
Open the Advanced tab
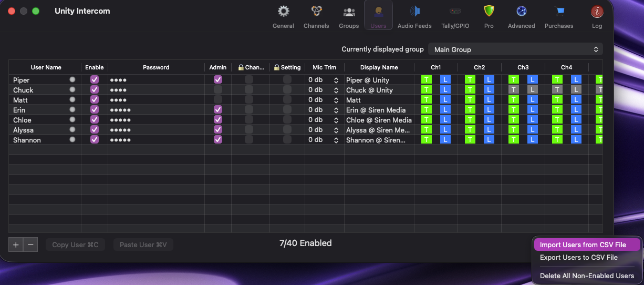point(521,16)
